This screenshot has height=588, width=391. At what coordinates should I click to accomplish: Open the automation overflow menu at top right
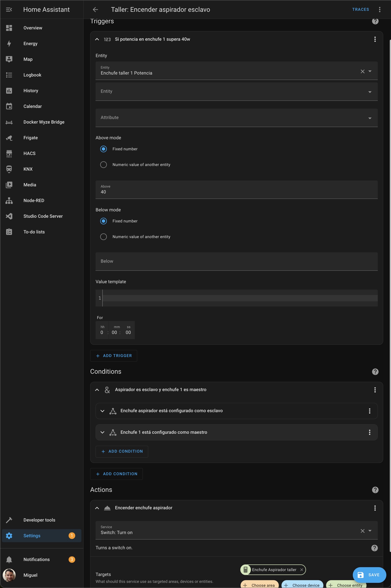[379, 10]
